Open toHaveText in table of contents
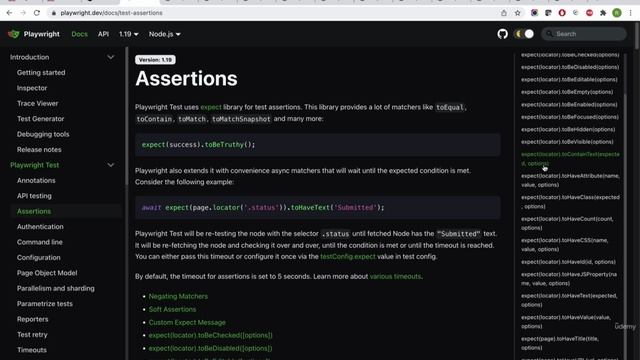The image size is (640, 360). (569, 300)
